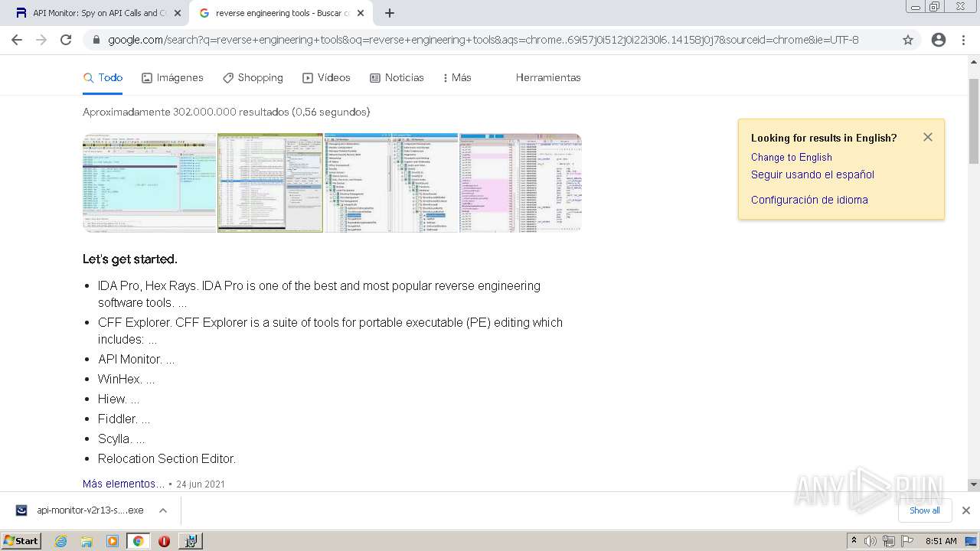Select the reverse engineering tools tab
The image size is (980, 551).
(280, 13)
